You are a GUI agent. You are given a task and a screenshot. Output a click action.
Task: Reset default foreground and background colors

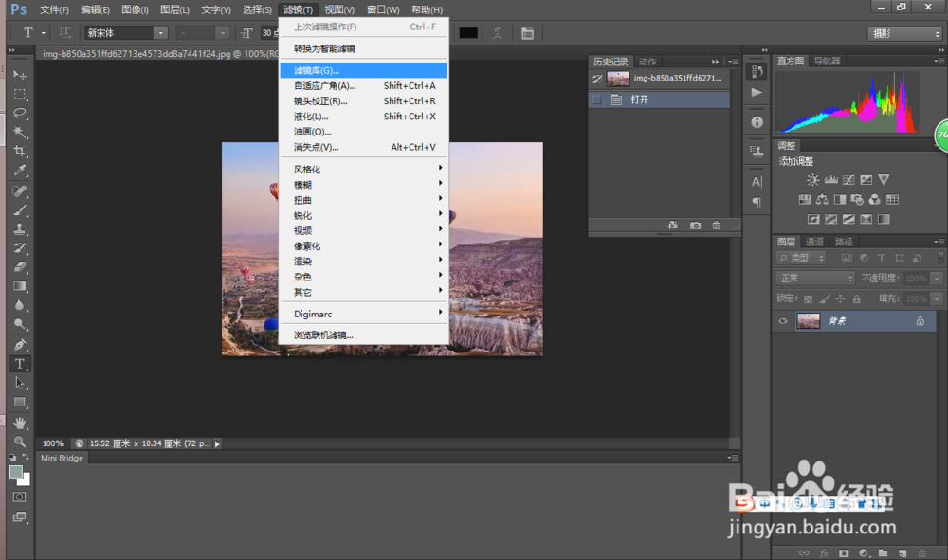pyautogui.click(x=12, y=458)
